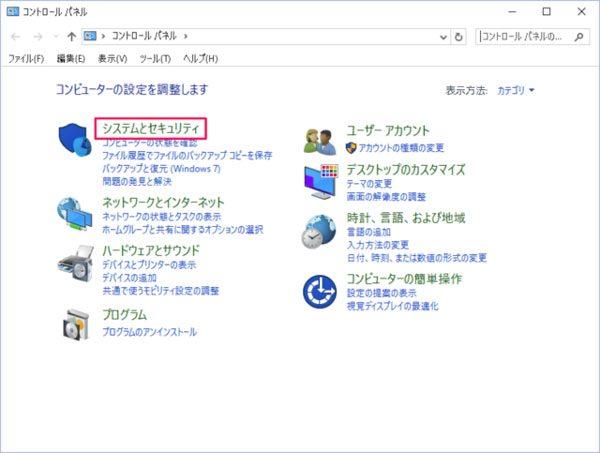The height and width of the screenshot is (453, 600).
Task: Expand the コントロール パネル breadcrumb chevron
Action: [187, 37]
